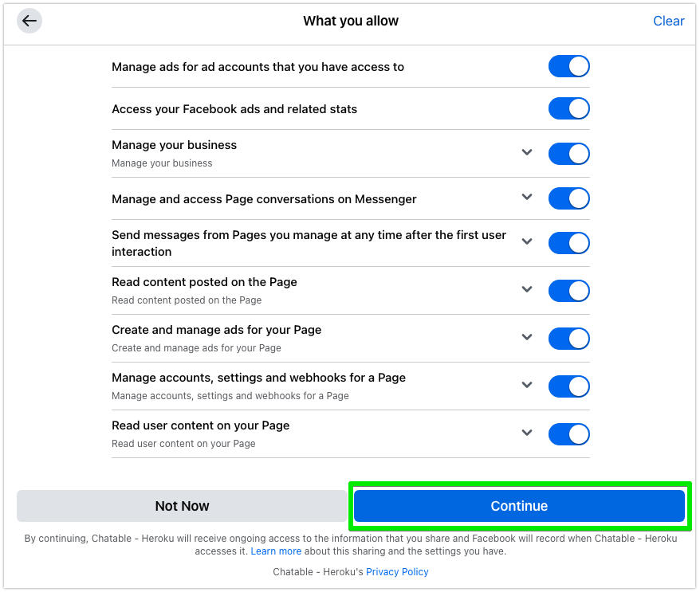Switch off Read content posted on Page
Viewport: 700px width, 592px height.
point(568,291)
